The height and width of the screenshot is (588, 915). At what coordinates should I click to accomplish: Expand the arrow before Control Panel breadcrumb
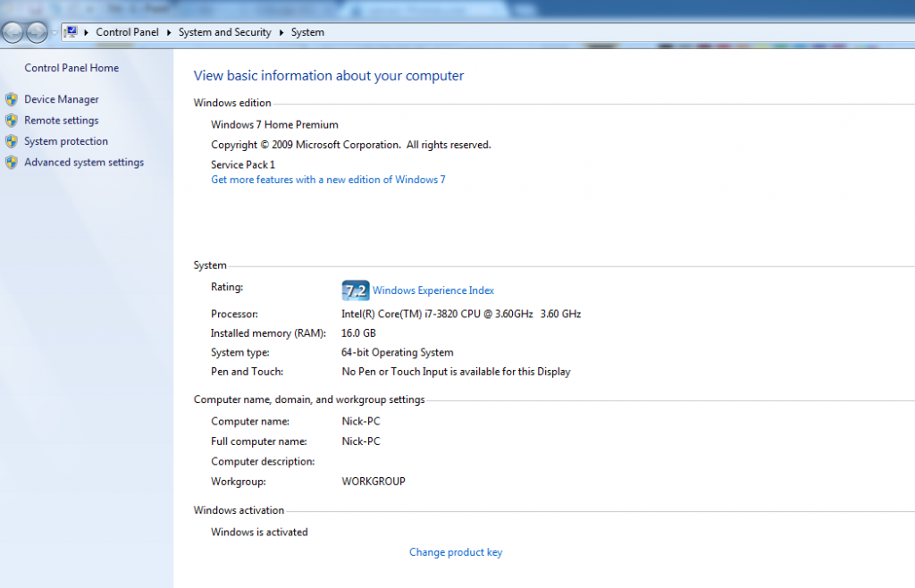pyautogui.click(x=87, y=33)
